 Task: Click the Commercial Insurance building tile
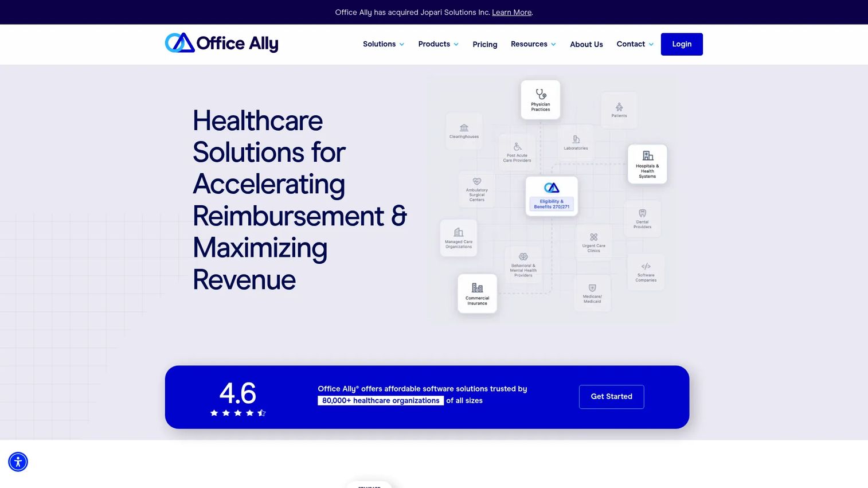pyautogui.click(x=477, y=294)
